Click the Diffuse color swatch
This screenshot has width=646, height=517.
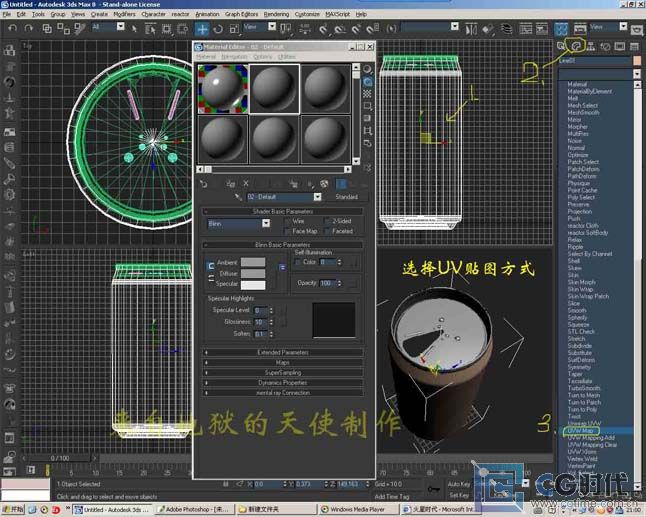coord(253,274)
